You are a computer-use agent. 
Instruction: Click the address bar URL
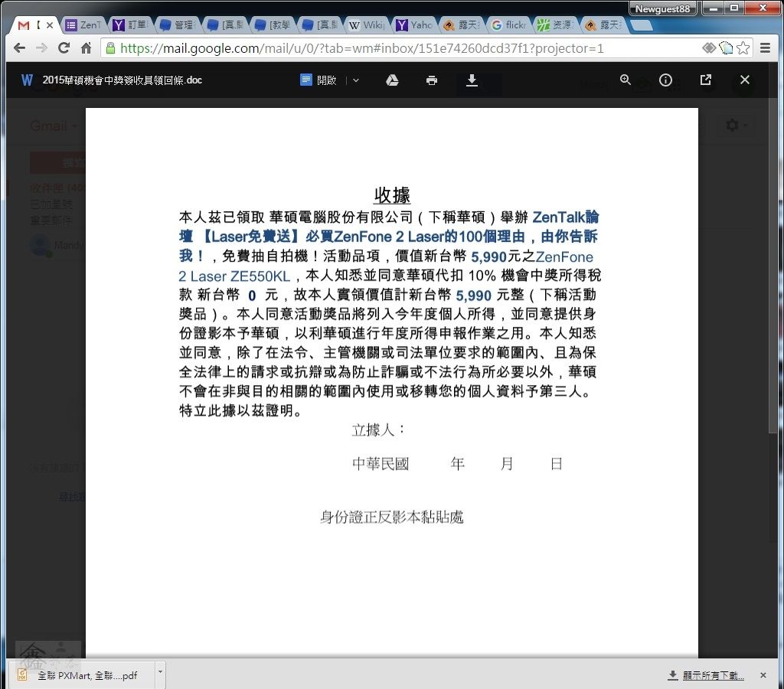(361, 48)
